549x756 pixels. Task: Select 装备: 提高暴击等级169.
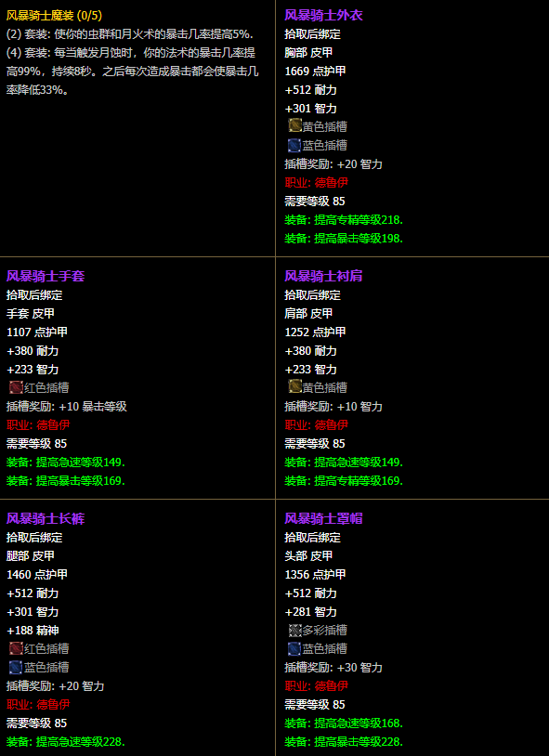pos(66,481)
